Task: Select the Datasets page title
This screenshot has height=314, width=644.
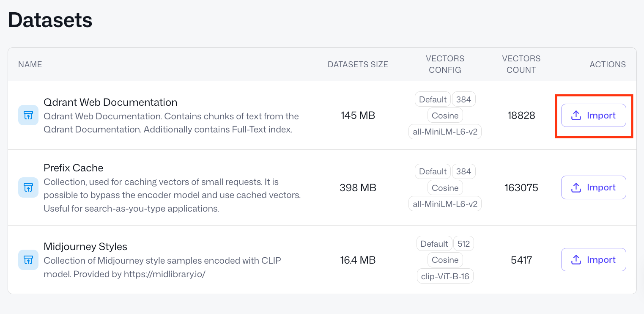Action: (49, 19)
